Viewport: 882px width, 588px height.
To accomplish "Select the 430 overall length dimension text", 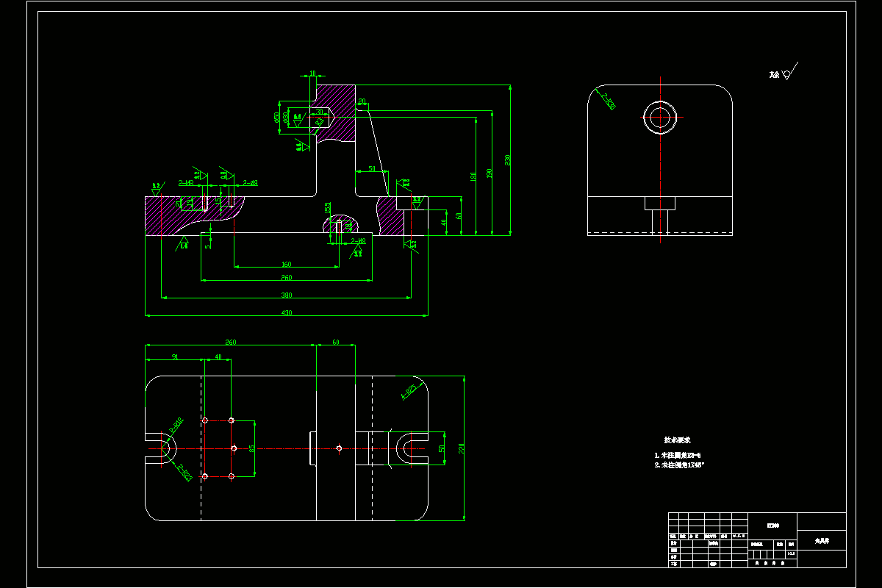I will pos(287,313).
